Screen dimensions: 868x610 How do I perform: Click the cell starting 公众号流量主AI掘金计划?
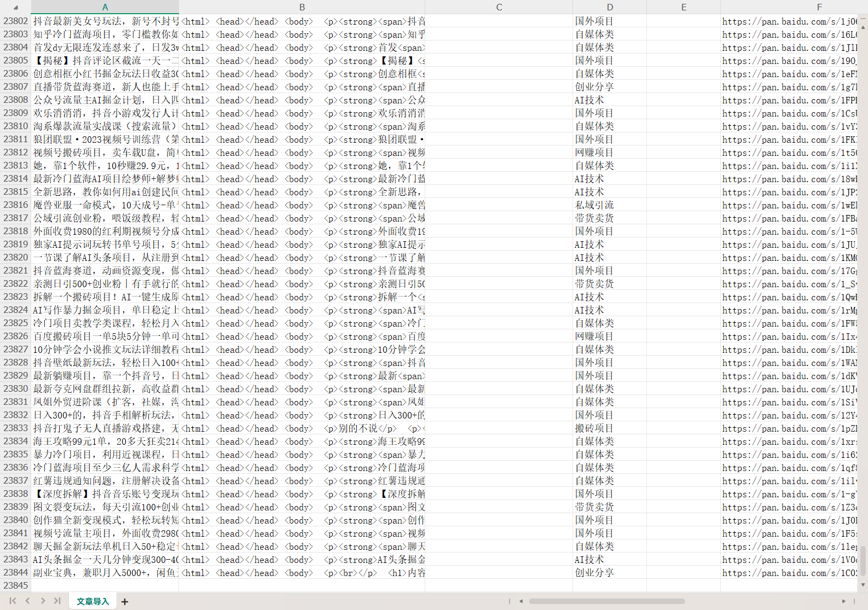105,100
